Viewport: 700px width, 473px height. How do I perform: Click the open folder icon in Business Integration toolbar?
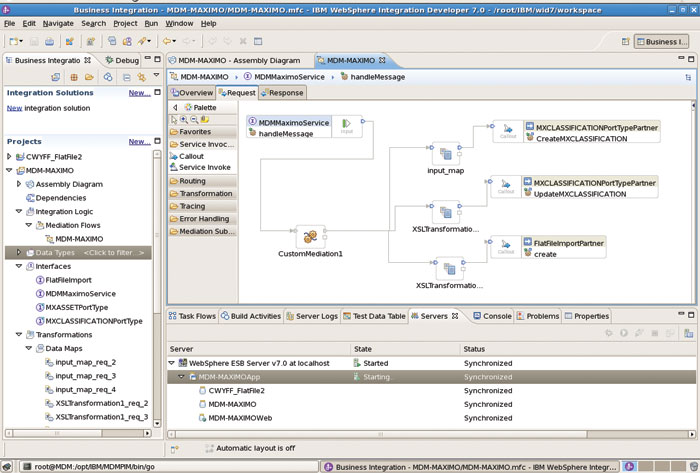click(x=89, y=77)
